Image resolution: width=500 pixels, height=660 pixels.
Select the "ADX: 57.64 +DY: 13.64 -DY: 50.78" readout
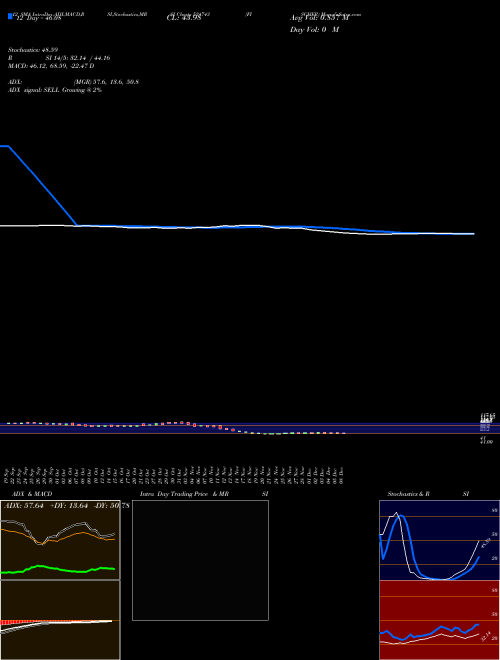tap(66, 506)
